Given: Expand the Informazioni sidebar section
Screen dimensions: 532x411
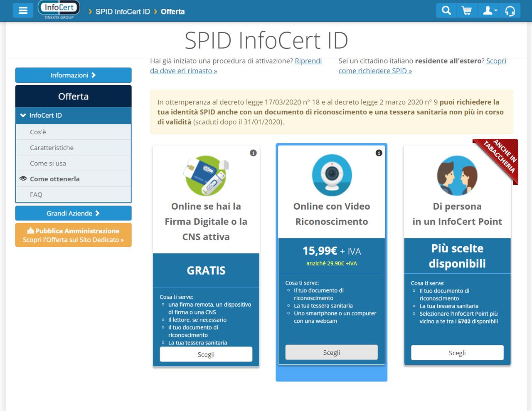Looking at the screenshot, I should pyautogui.click(x=73, y=75).
